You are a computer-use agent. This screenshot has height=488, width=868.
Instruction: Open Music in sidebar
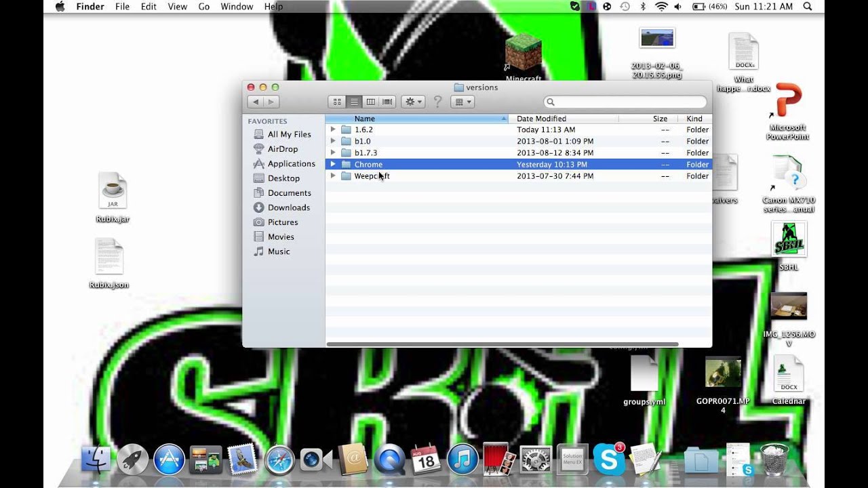click(x=271, y=251)
